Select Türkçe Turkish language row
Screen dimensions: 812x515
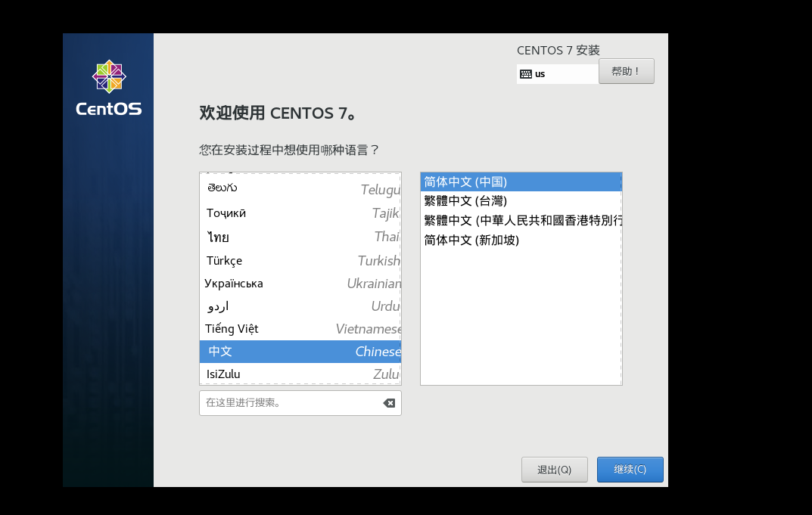tap(300, 260)
